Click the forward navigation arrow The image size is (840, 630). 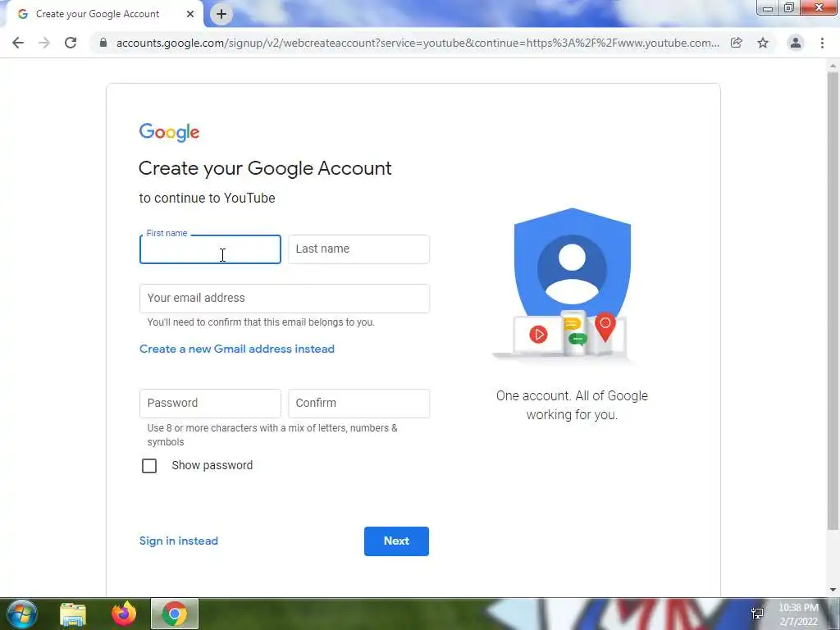point(44,43)
